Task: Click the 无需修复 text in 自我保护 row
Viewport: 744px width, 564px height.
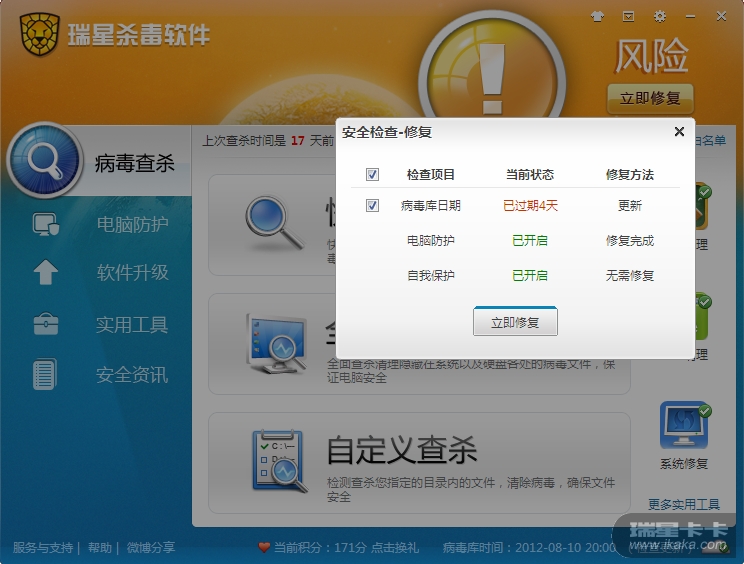Action: pos(630,276)
